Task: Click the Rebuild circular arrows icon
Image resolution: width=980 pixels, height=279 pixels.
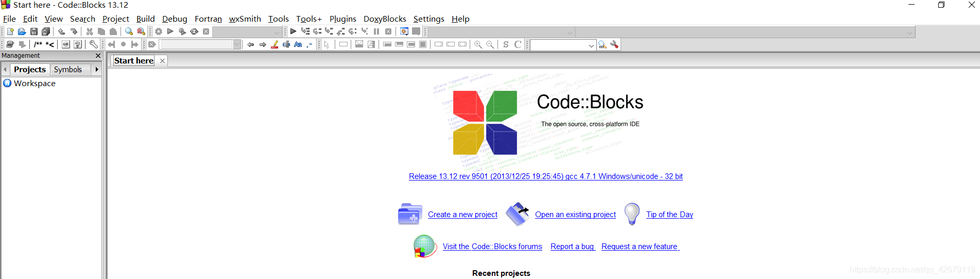Action: [x=194, y=31]
